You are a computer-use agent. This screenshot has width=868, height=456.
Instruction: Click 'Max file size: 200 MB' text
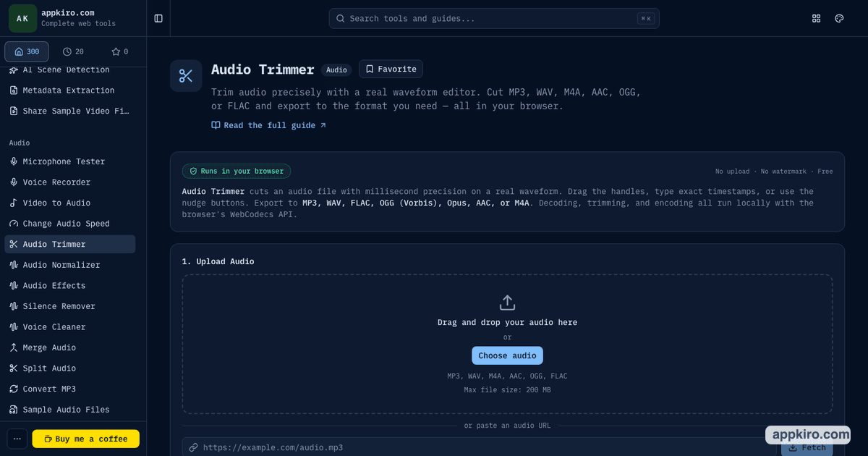click(x=507, y=389)
